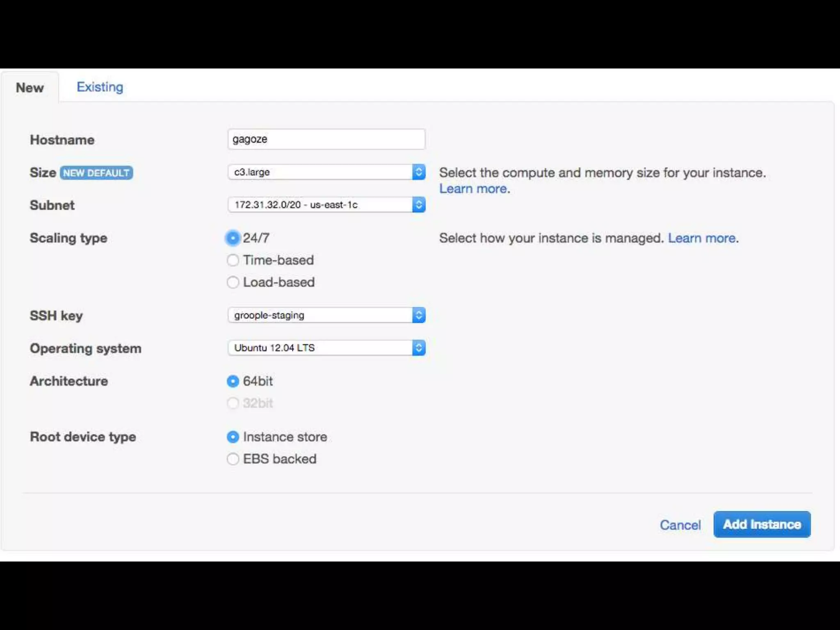
Task: Choose Time-based scaling type
Action: tap(233, 260)
